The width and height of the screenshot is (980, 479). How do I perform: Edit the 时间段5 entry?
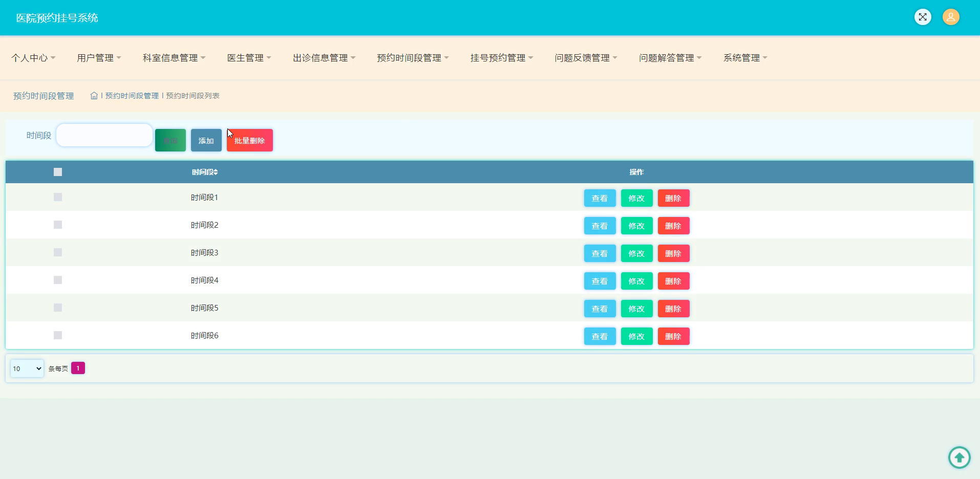636,309
